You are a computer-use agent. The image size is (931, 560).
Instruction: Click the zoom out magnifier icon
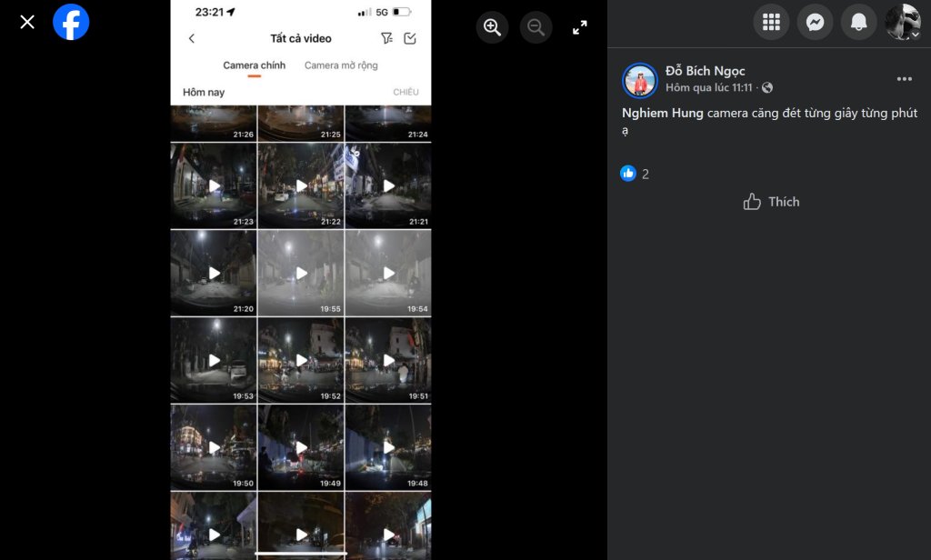[536, 27]
